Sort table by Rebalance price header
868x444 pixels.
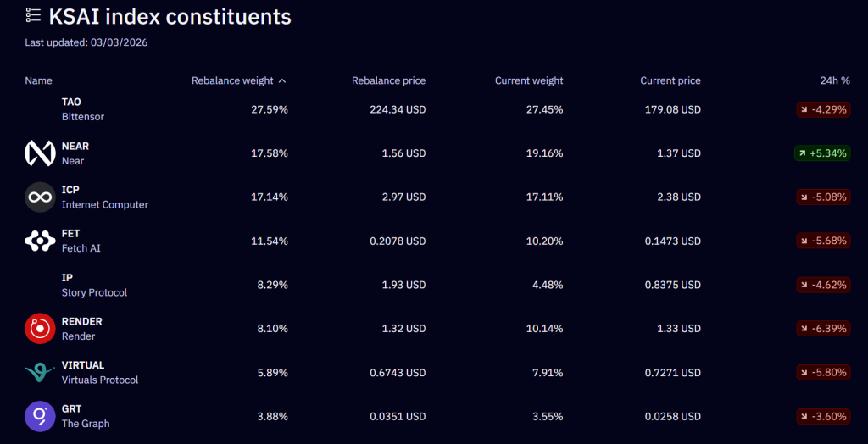coord(388,81)
